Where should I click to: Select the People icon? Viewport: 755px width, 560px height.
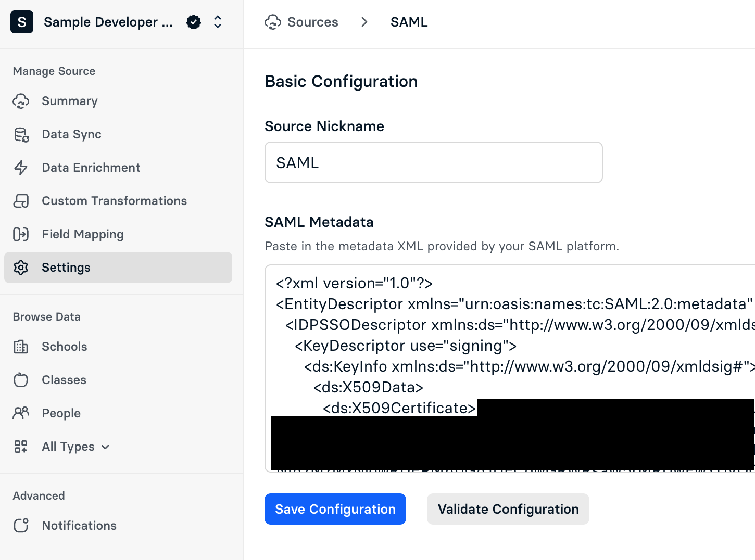(21, 413)
